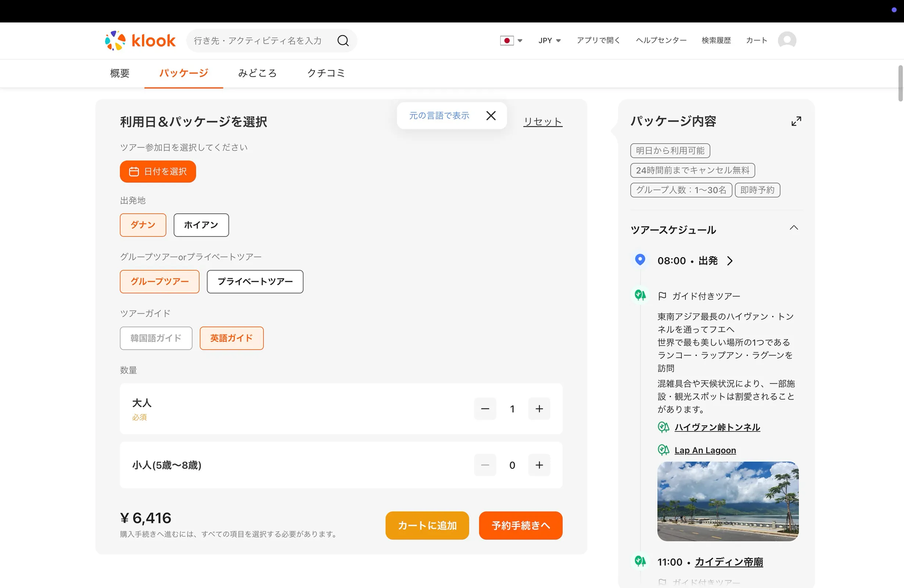Switch to the クチコミ tab
Image resolution: width=904 pixels, height=588 pixels.
[x=326, y=73]
